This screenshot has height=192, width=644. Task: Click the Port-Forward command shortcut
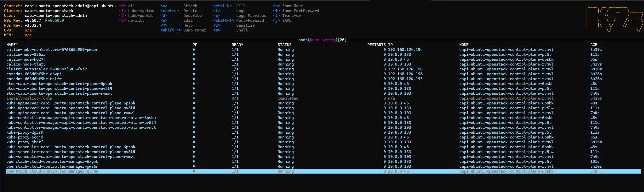[x=250, y=20]
